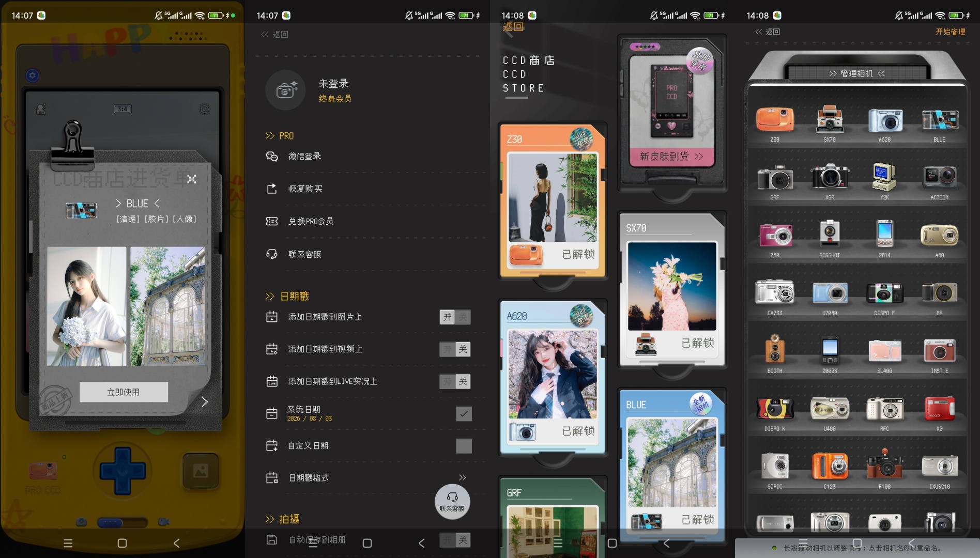Image resolution: width=980 pixels, height=558 pixels.
Task: Open the BLUE store card
Action: click(672, 466)
